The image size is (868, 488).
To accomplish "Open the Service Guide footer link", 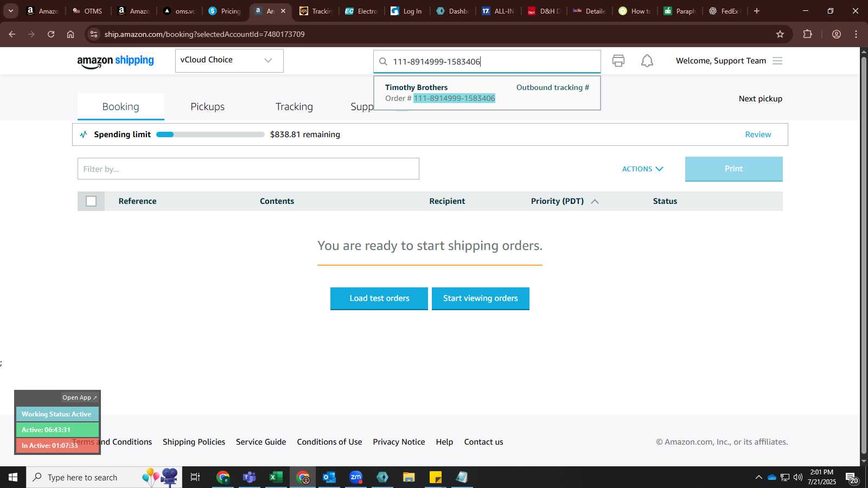I will (x=261, y=442).
